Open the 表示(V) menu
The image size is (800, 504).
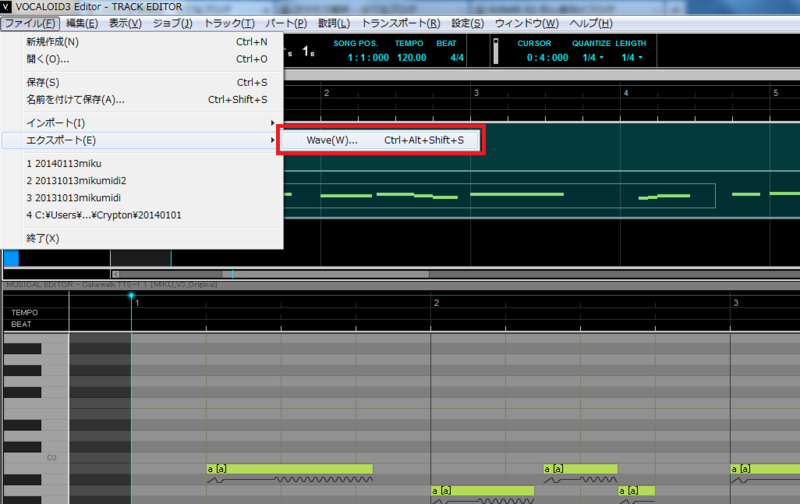pos(125,23)
